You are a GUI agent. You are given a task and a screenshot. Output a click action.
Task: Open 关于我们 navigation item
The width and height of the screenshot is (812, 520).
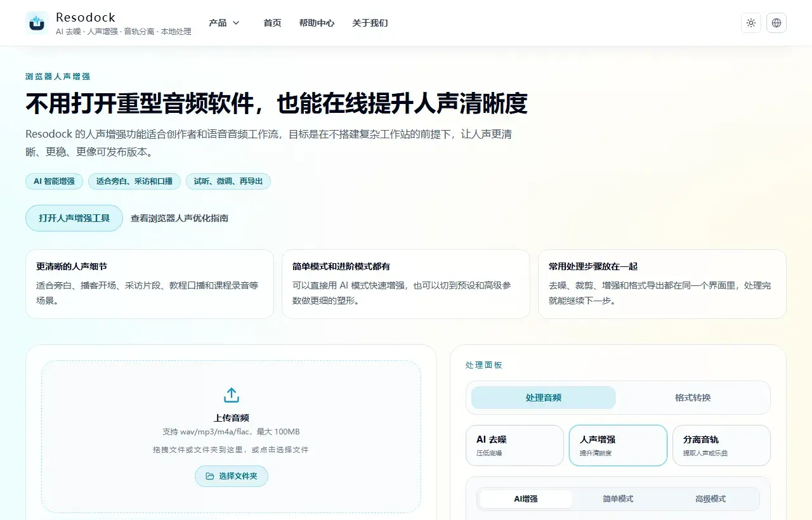(370, 23)
